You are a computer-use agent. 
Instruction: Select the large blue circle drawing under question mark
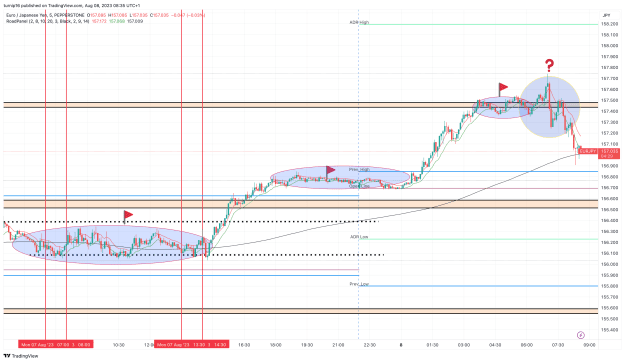tap(550, 107)
